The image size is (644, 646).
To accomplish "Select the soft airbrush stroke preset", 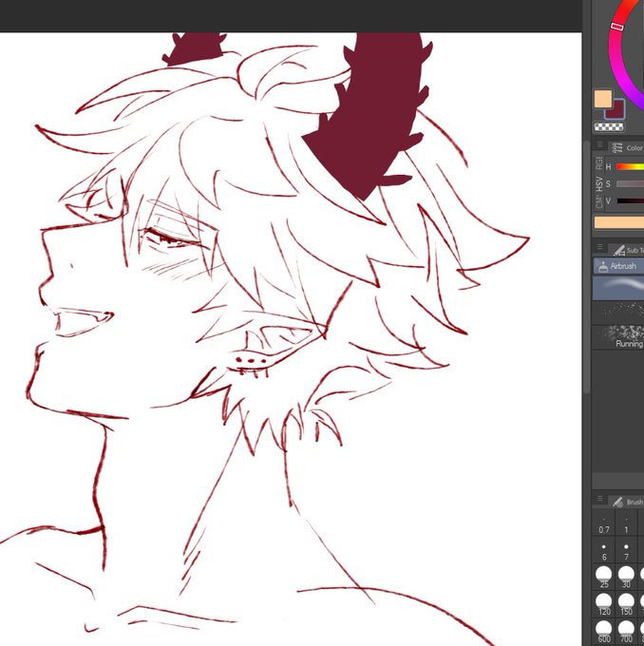I will coord(618,288).
